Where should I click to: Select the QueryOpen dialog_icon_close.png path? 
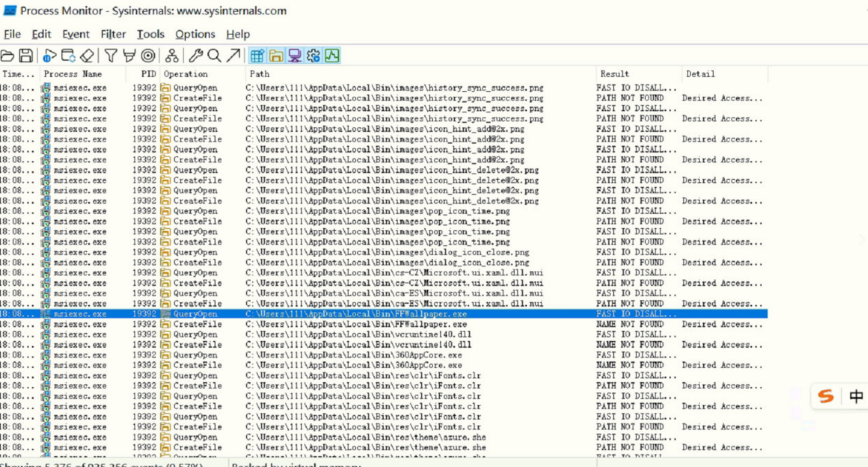pyautogui.click(x=387, y=252)
